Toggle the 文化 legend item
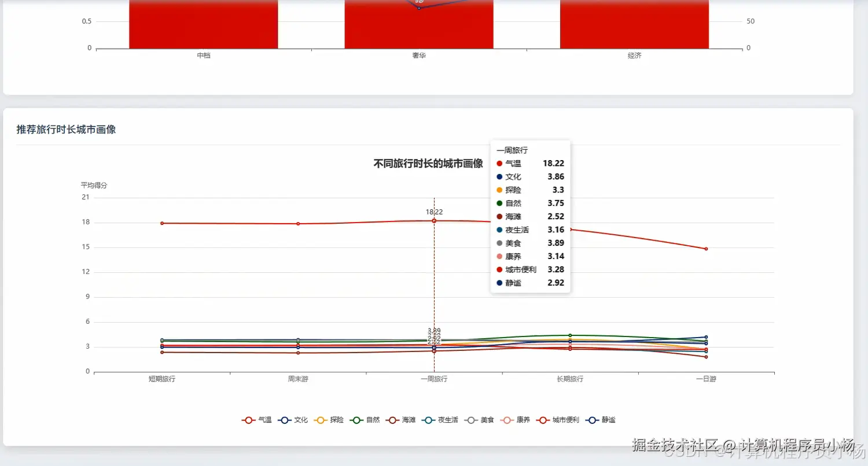This screenshot has height=466, width=868. (293, 420)
